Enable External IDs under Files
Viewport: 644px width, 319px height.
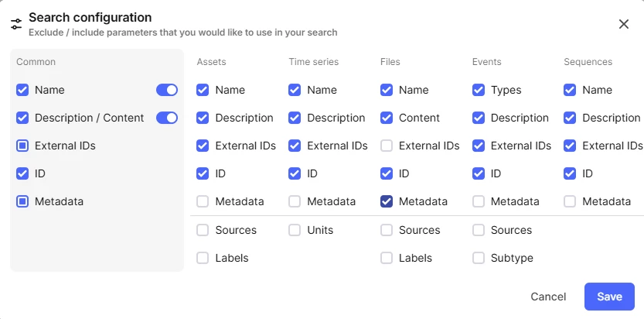tap(387, 146)
